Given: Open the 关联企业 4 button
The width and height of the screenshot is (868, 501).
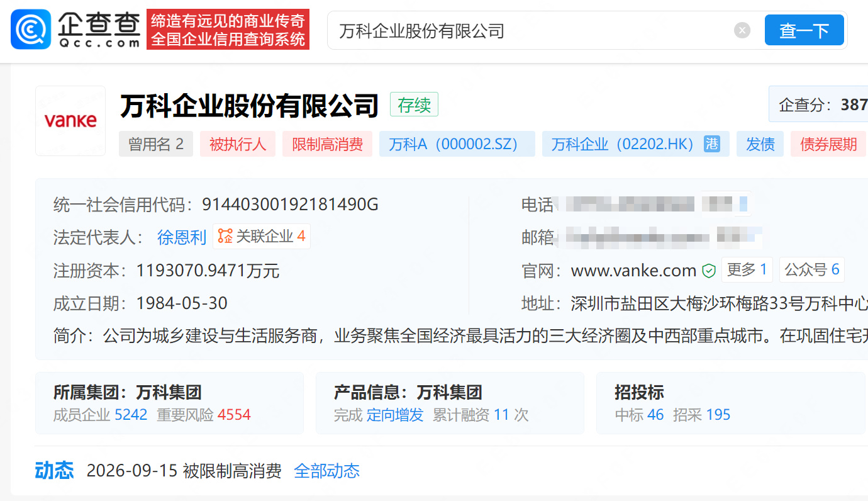Looking at the screenshot, I should click(x=262, y=237).
